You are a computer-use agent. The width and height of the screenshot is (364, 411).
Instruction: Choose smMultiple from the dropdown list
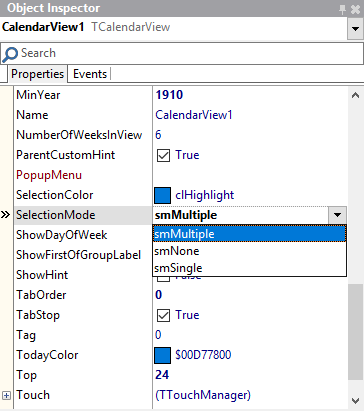click(x=250, y=234)
